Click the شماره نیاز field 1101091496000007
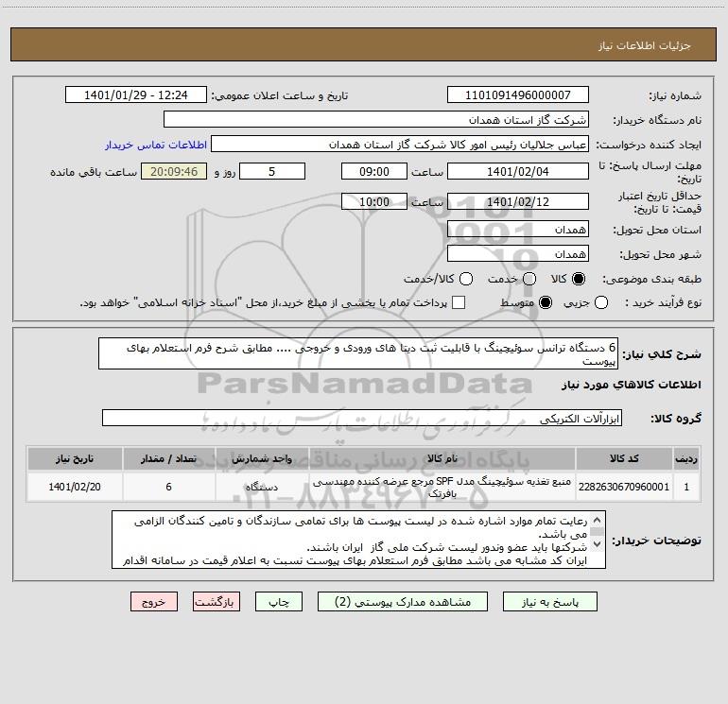This screenshot has height=704, width=728. (x=518, y=95)
